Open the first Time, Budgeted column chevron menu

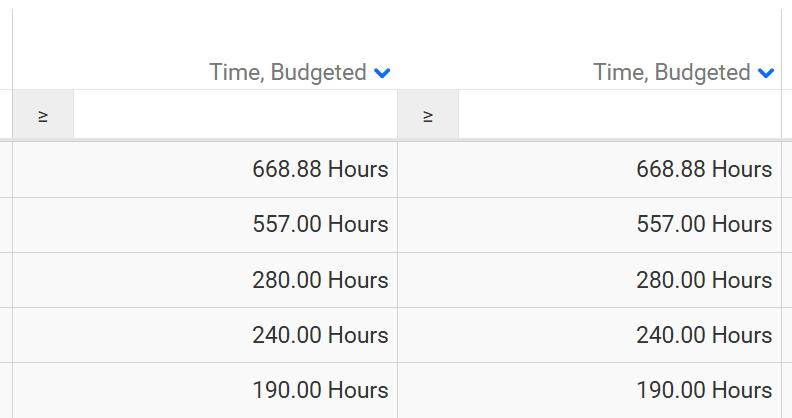382,73
